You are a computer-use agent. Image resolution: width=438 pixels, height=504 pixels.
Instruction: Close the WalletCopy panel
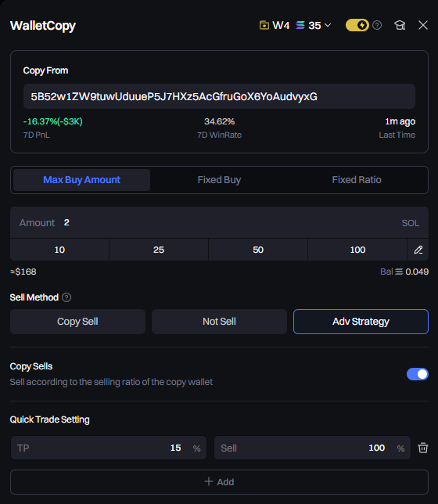423,25
